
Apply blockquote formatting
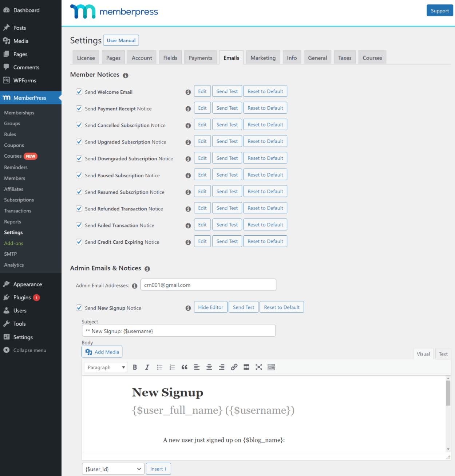(185, 367)
